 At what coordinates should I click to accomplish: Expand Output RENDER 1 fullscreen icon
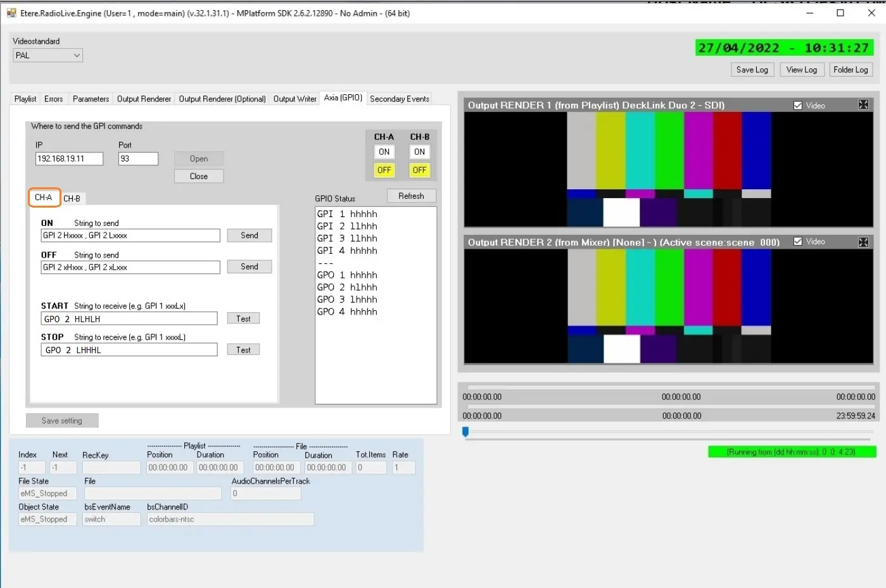point(863,105)
